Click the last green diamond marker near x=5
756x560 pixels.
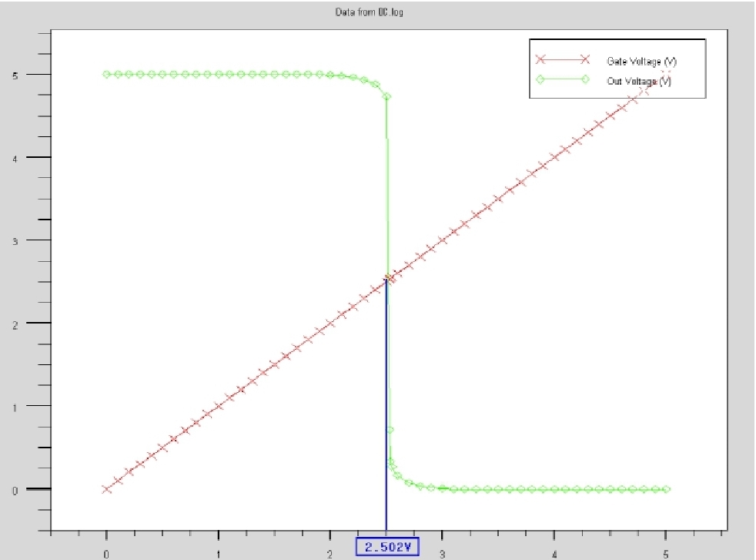pos(665,488)
